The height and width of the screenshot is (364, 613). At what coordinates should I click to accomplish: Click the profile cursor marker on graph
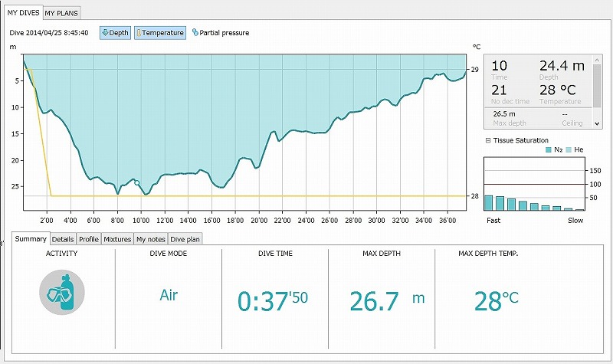[137, 182]
